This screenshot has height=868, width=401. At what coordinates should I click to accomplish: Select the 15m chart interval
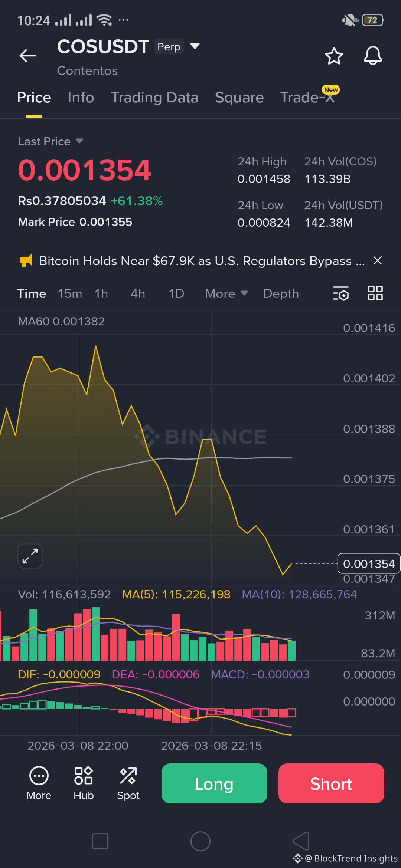click(x=70, y=293)
